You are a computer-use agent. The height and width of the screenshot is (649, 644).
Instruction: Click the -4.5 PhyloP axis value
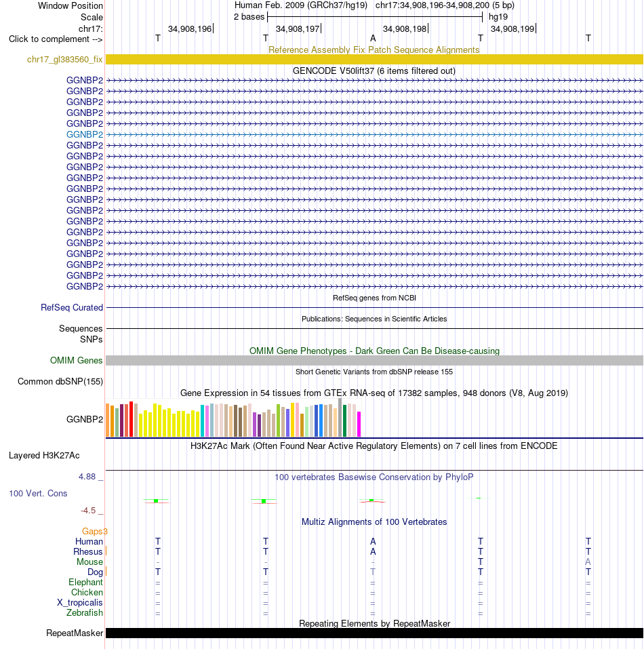88,511
